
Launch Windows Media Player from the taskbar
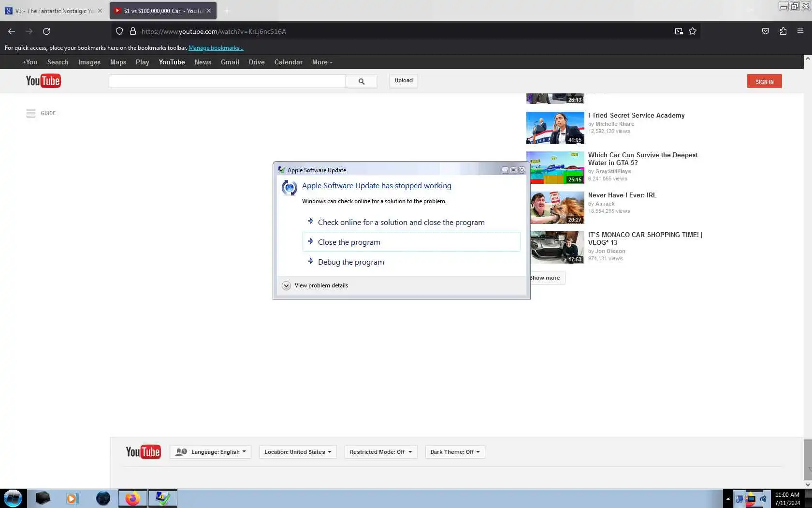pos(72,498)
